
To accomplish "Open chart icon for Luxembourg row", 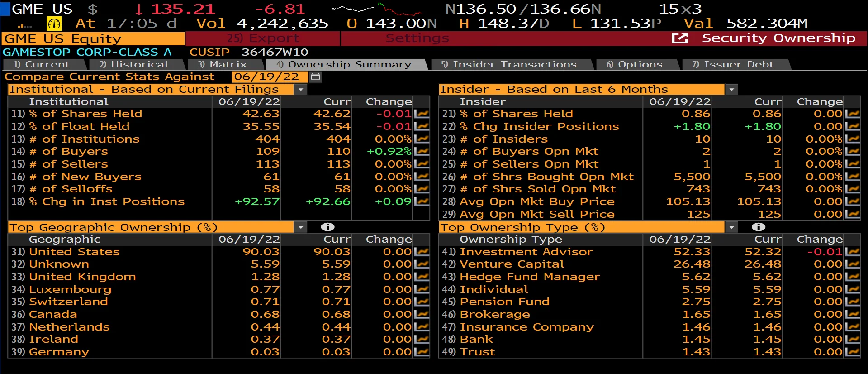I will (x=422, y=289).
